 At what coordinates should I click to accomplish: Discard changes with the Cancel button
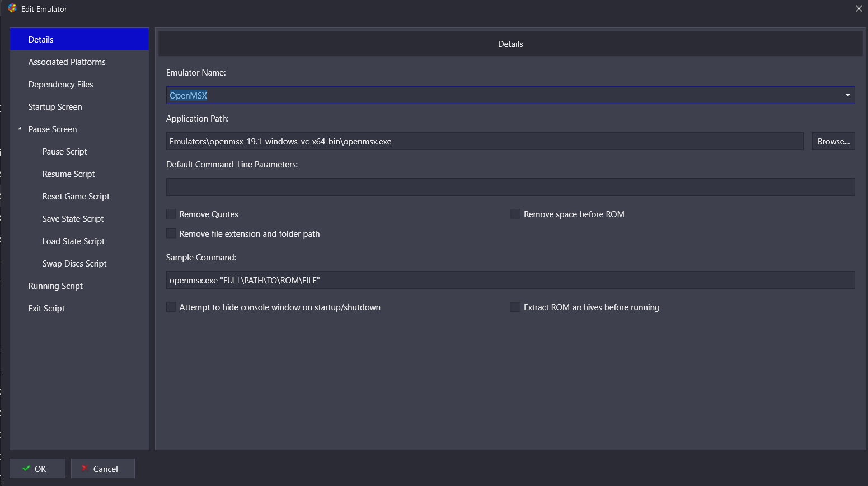[102, 469]
